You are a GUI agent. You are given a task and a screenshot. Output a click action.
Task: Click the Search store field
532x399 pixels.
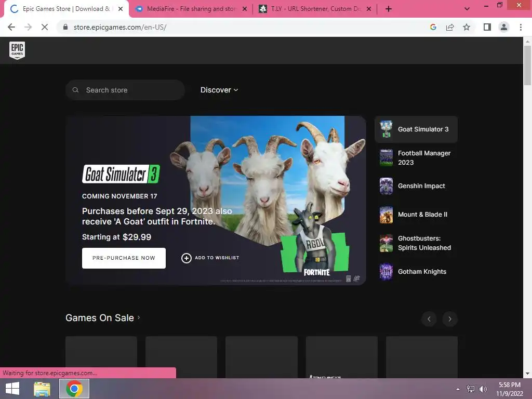click(125, 90)
